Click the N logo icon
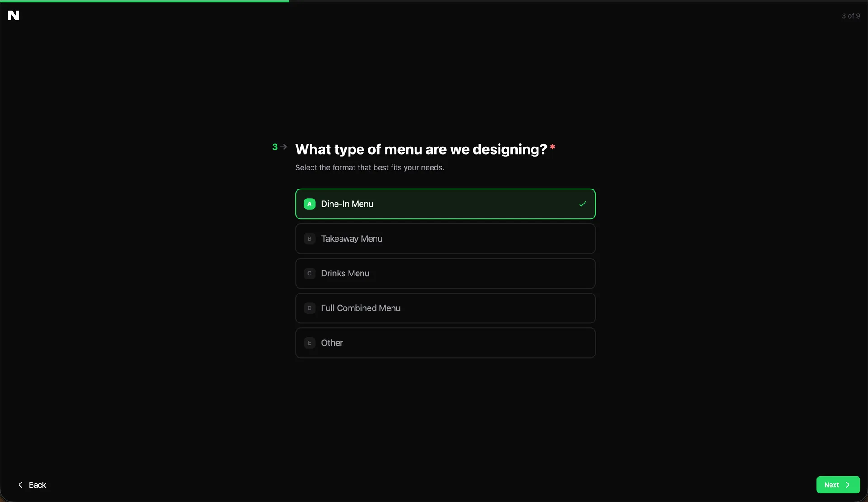Image resolution: width=868 pixels, height=502 pixels. pyautogui.click(x=14, y=15)
